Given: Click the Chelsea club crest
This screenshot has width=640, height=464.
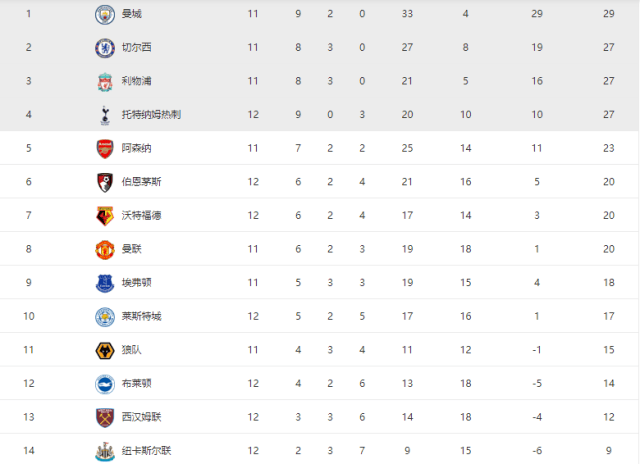Looking at the screenshot, I should tap(103, 47).
